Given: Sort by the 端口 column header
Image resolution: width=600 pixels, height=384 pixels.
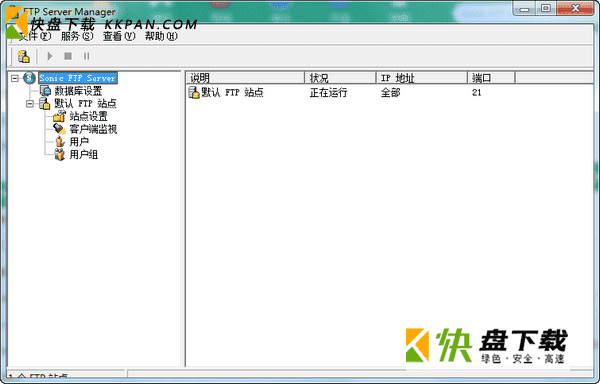Looking at the screenshot, I should pos(491,78).
